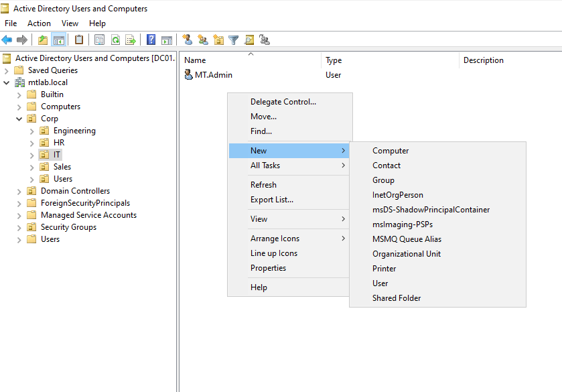Image resolution: width=562 pixels, height=392 pixels.
Task: Click the Find objects magnifier icon
Action: tap(249, 40)
